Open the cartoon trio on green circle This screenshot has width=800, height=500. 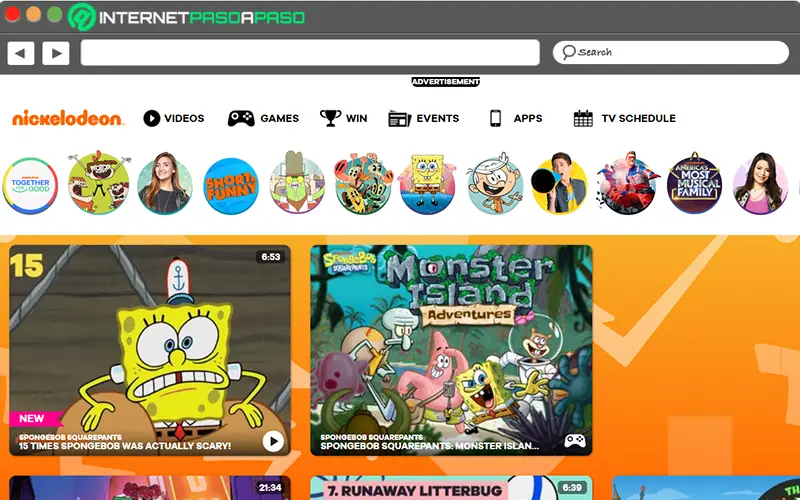pos(98,184)
